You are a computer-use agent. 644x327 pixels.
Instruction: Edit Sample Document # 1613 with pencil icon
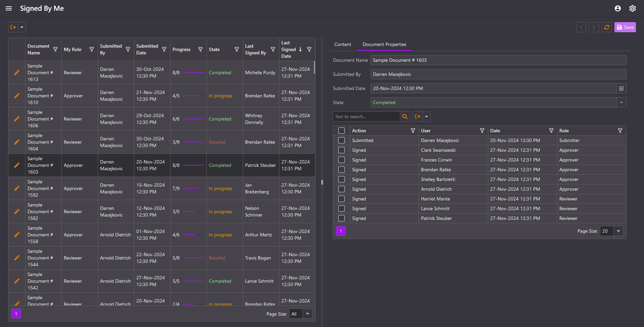click(17, 73)
